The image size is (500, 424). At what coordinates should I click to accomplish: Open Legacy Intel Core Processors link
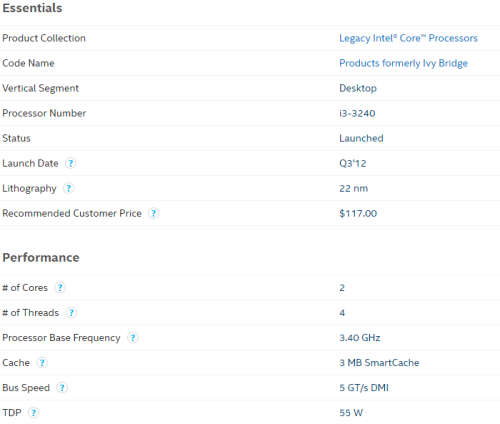tap(408, 38)
